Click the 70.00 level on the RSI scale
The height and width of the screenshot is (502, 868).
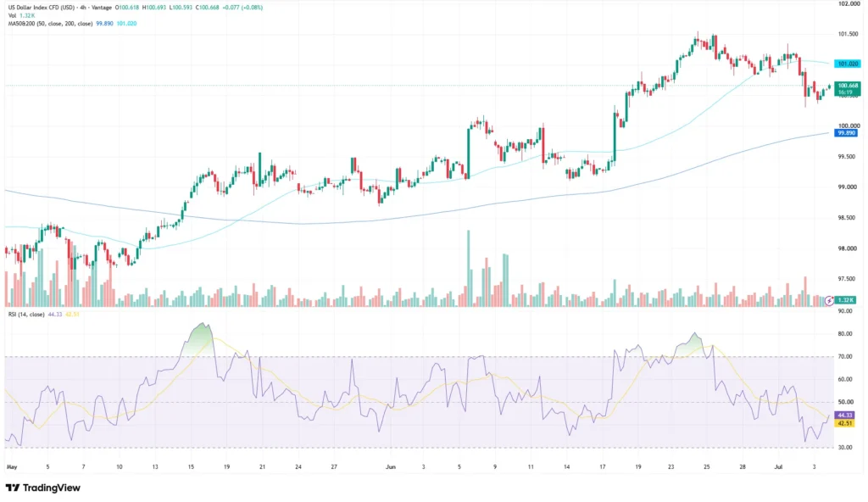[x=845, y=357]
